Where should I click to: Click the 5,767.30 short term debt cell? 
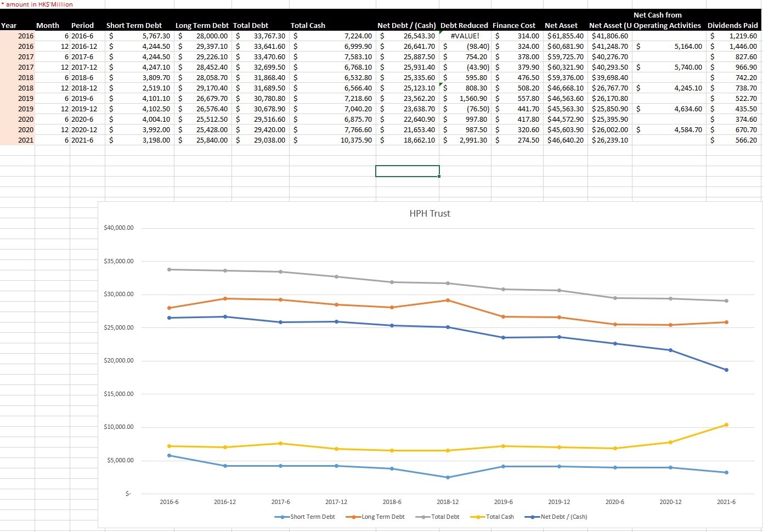140,36
